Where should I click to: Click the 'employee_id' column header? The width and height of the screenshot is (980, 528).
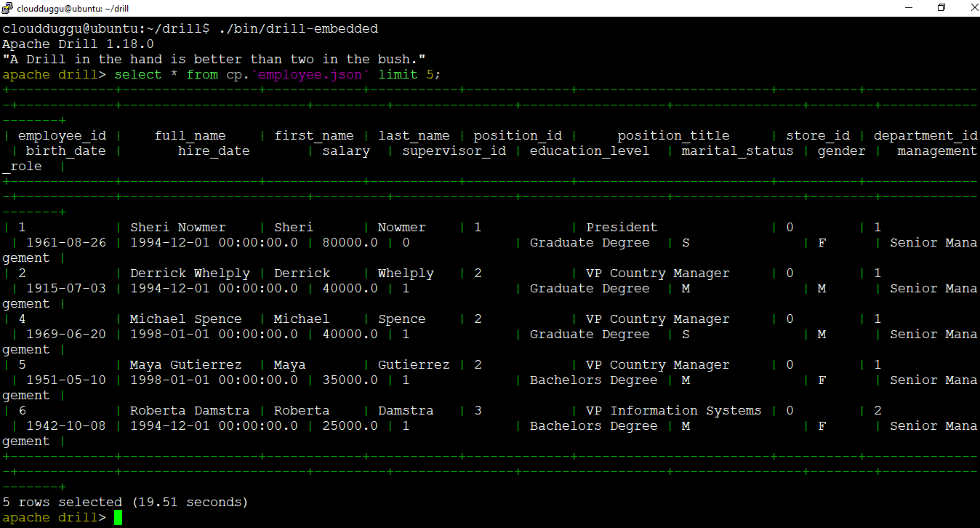pyautogui.click(x=62, y=136)
